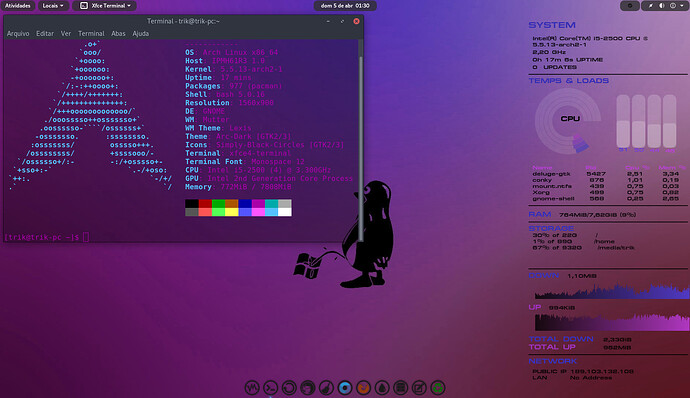Click the gnome-shell process row in Conky
Image resolution: width=690 pixels, height=398 pixels.
coord(606,199)
